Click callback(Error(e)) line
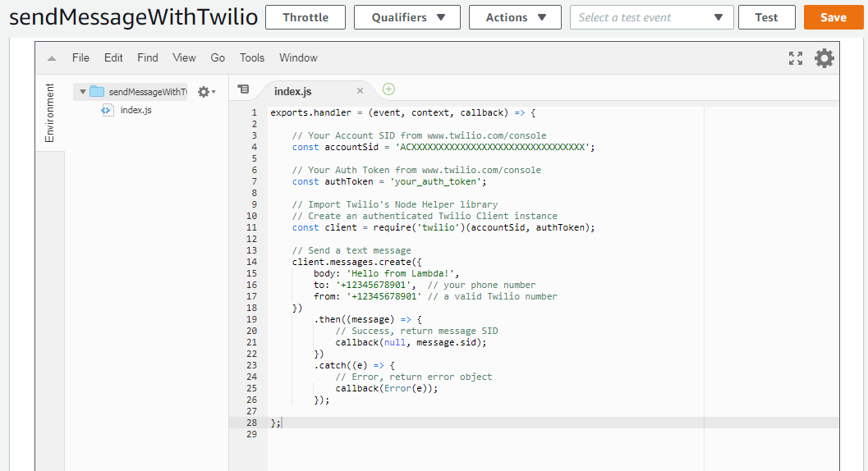868x471 pixels. pyautogui.click(x=387, y=388)
